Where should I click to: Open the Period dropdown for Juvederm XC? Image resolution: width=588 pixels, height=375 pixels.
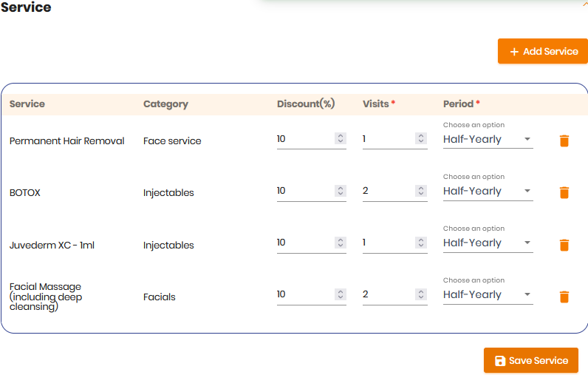[x=488, y=243]
